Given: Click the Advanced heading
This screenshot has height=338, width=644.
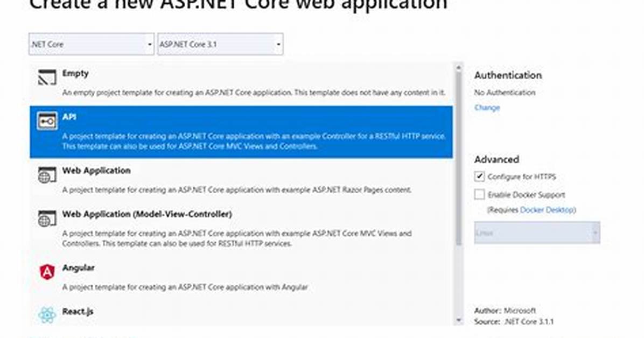Looking at the screenshot, I should 496,159.
